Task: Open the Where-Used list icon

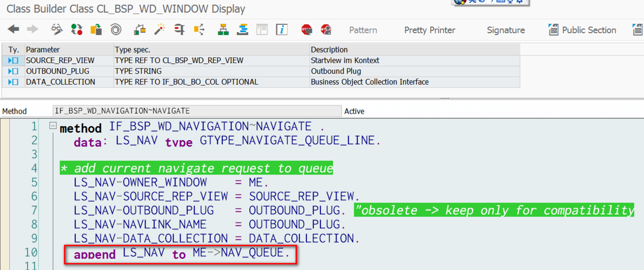Action: point(199,30)
